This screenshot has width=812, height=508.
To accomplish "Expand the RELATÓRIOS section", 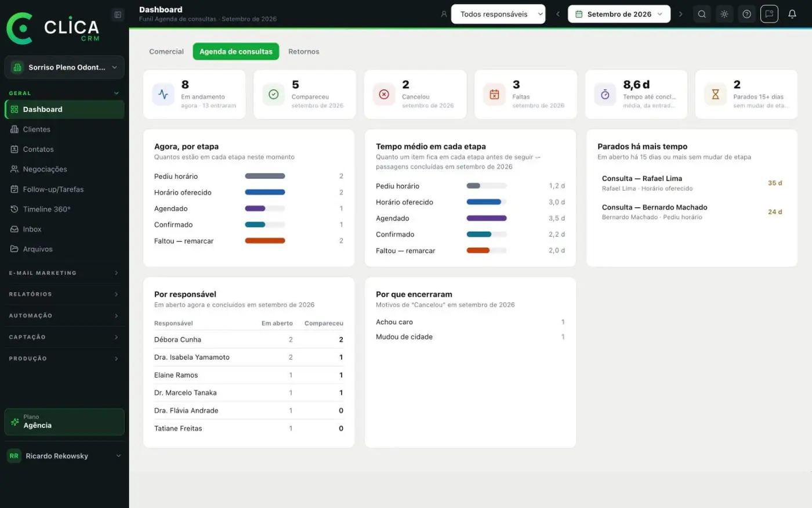I will pyautogui.click(x=64, y=294).
